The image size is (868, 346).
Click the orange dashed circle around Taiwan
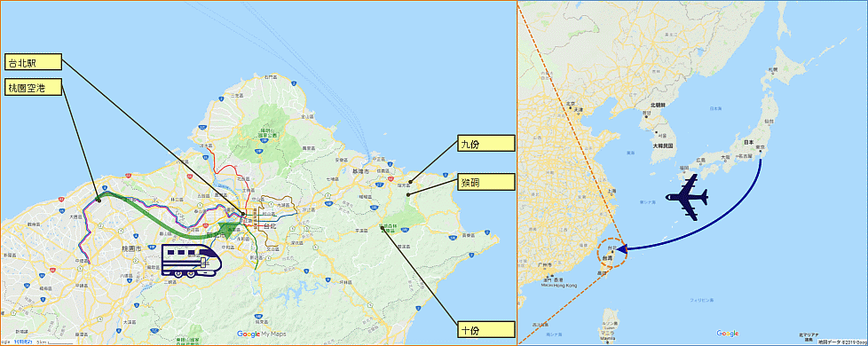(x=612, y=254)
